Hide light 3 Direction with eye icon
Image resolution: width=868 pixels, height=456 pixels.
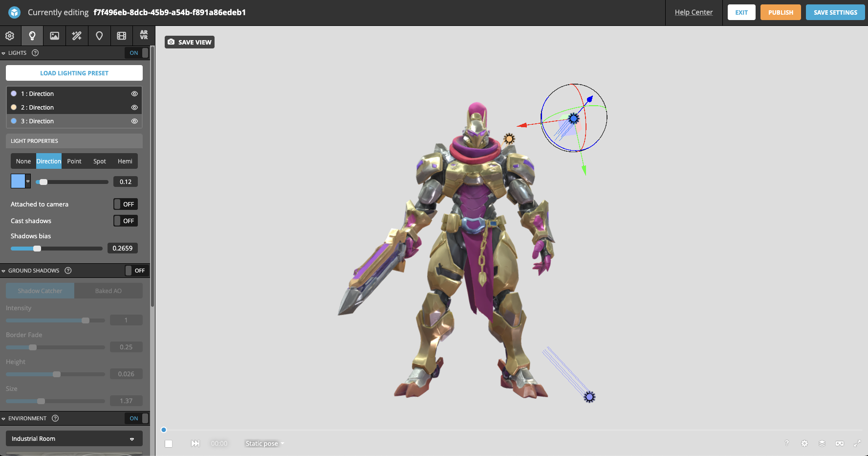[134, 121]
